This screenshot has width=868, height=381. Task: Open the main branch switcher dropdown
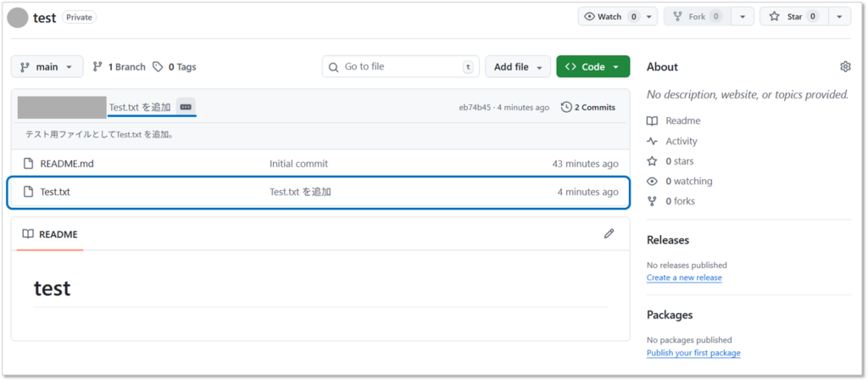click(47, 67)
